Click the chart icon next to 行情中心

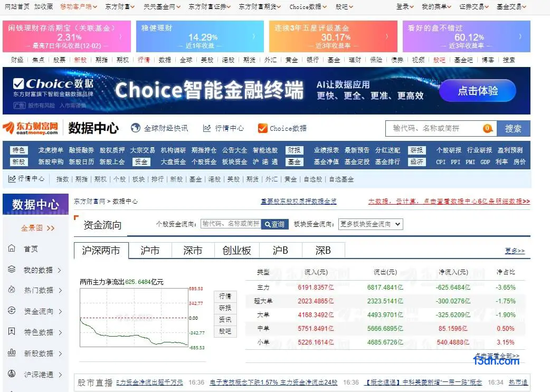207,128
